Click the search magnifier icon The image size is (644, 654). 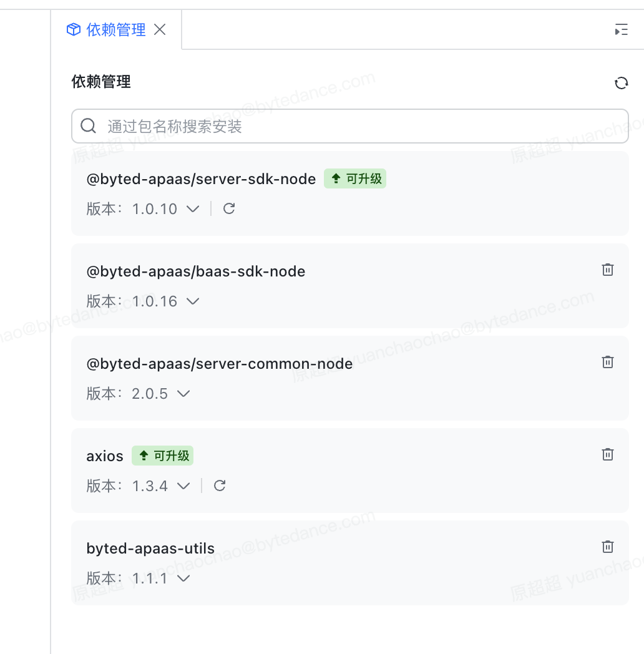pos(88,125)
